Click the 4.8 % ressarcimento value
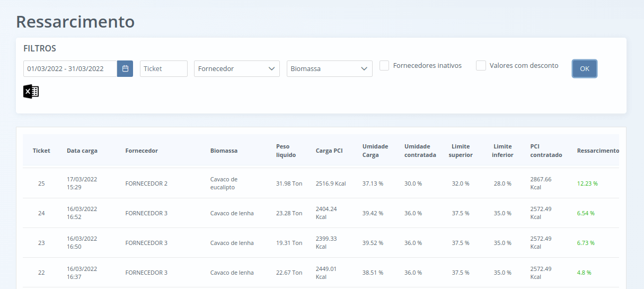 click(584, 273)
